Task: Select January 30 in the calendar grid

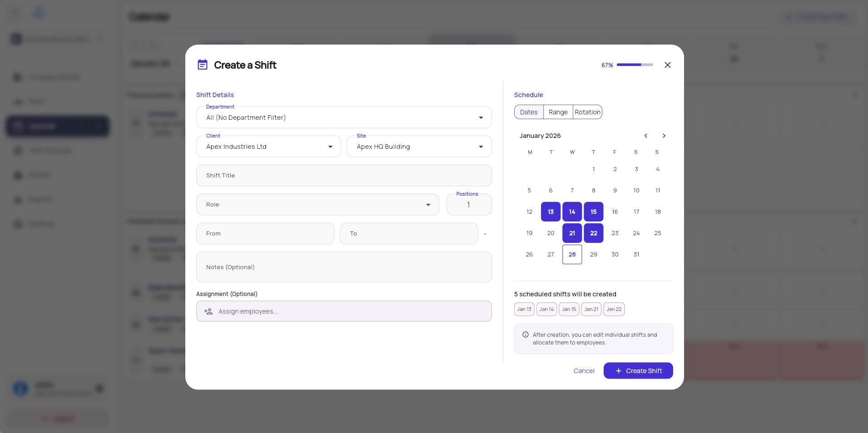Action: 615,254
